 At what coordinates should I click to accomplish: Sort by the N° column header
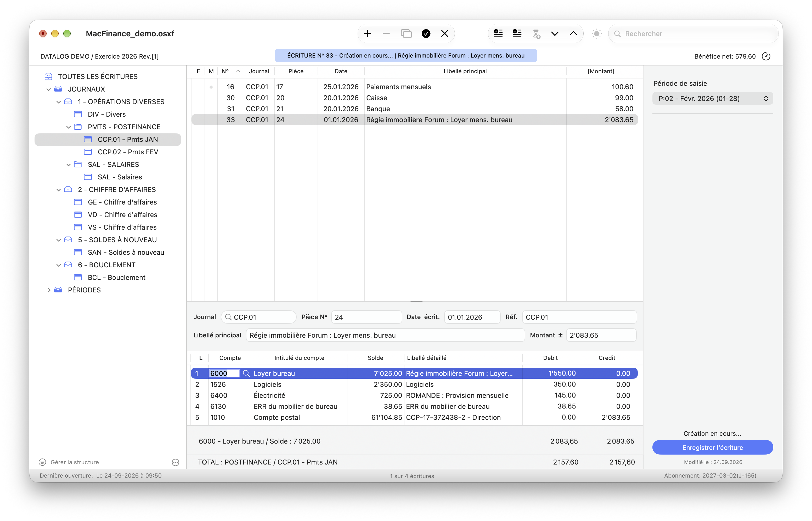pos(230,71)
